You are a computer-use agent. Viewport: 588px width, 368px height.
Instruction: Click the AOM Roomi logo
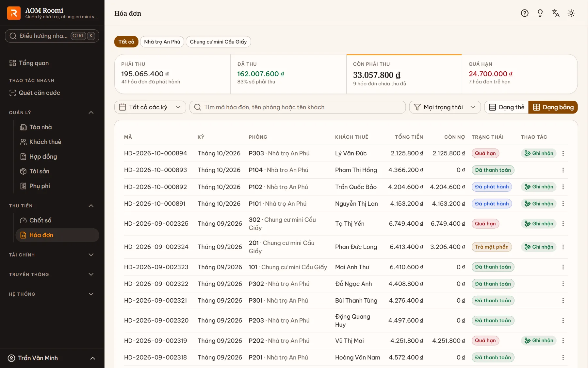(x=14, y=13)
